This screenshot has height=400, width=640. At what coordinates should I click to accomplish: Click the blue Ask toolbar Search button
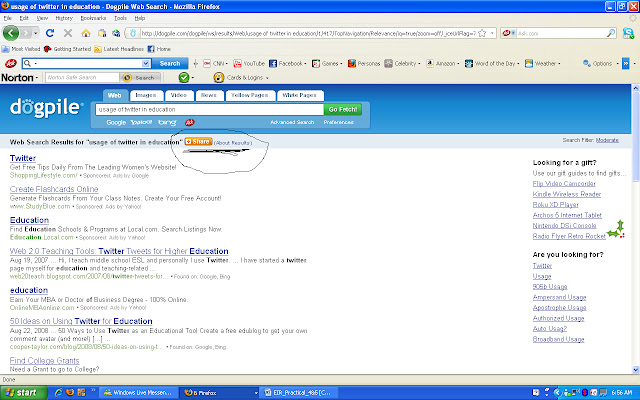coord(170,63)
